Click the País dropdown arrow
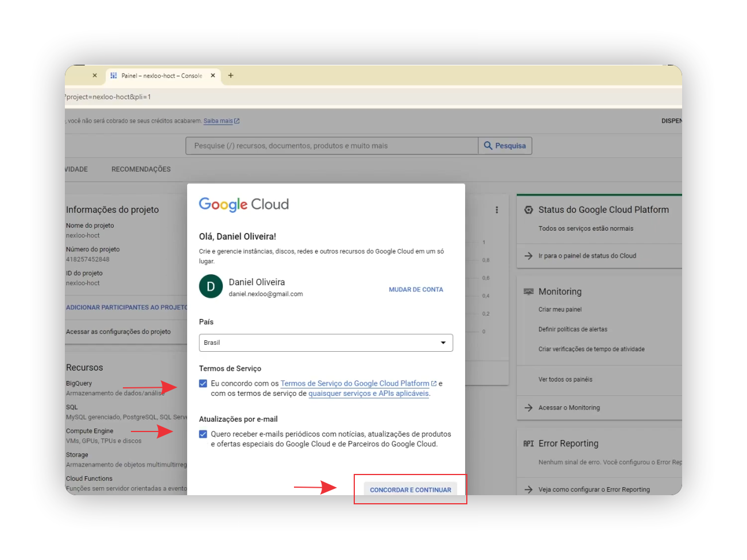The height and width of the screenshot is (560, 747). coord(443,343)
